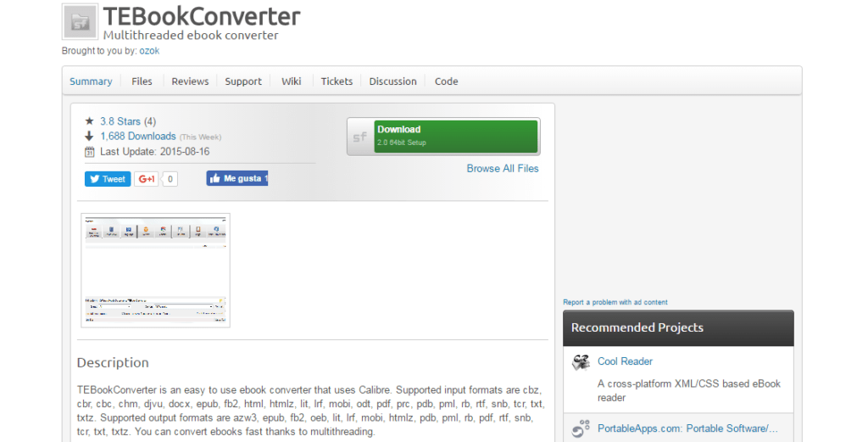This screenshot has height=442, width=868.
Task: Click the cross-platform XML/CSS eBook reader description
Action: pyautogui.click(x=689, y=390)
